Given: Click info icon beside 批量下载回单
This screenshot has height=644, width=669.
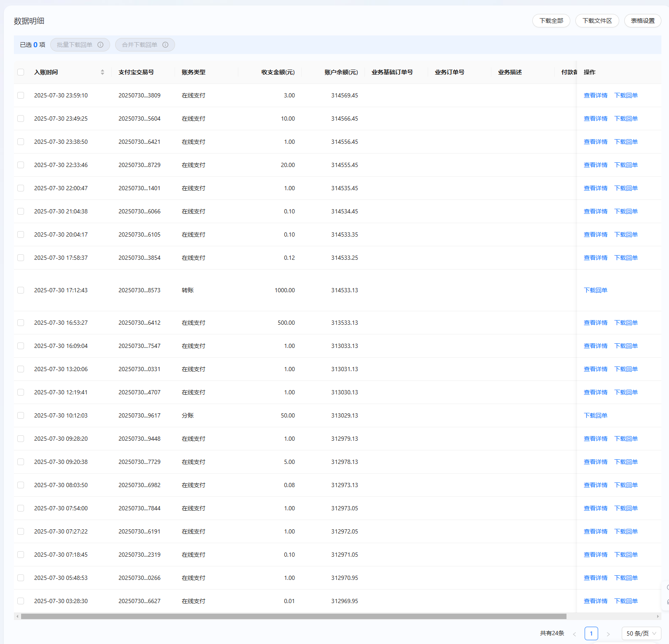Looking at the screenshot, I should [x=100, y=45].
